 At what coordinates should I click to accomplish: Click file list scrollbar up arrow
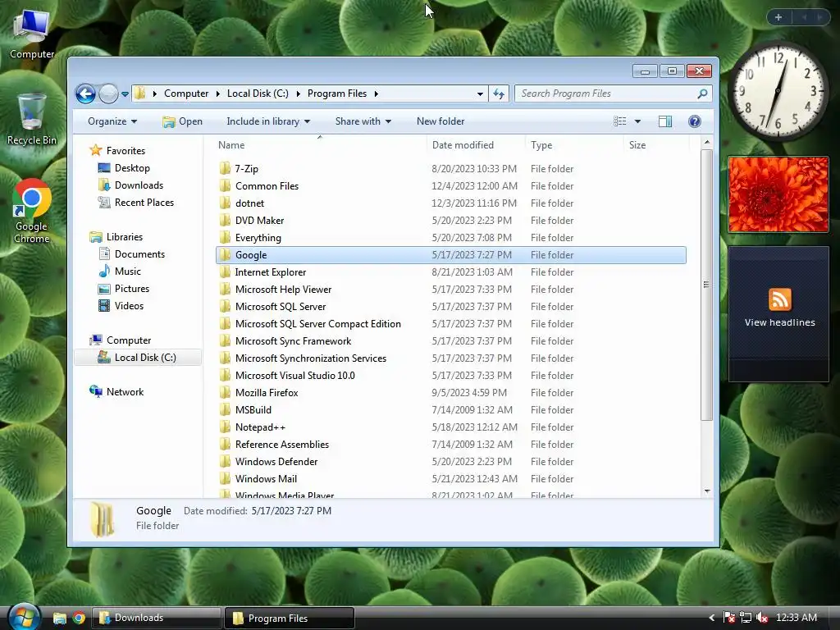[x=707, y=143]
